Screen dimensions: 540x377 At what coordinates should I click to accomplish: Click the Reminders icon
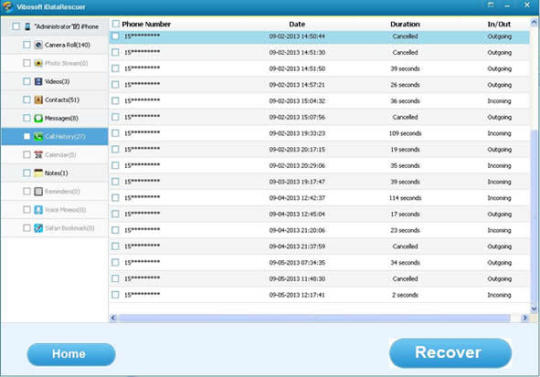point(38,191)
